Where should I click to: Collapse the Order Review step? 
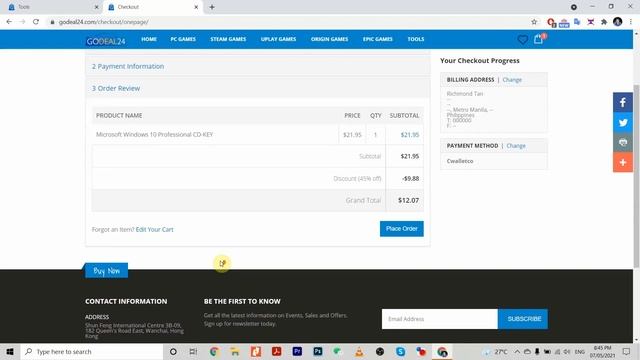pyautogui.click(x=116, y=88)
